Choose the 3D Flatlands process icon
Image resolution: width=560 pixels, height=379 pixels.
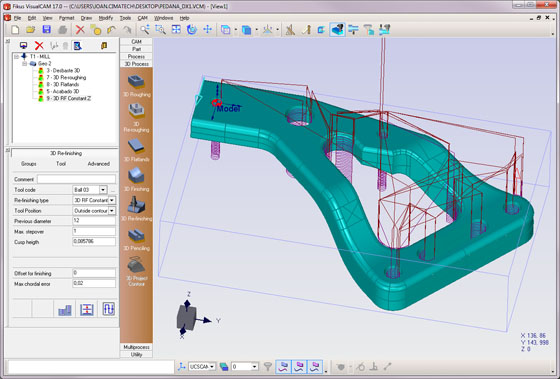136,146
